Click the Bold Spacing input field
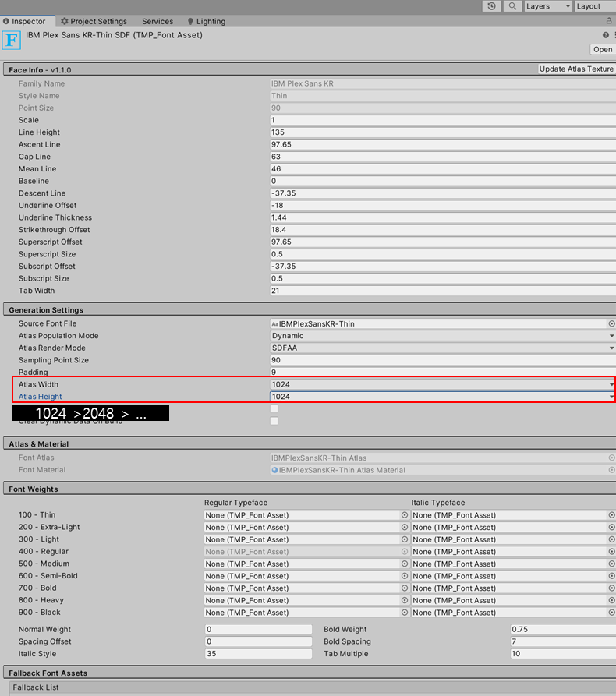The height and width of the screenshot is (696, 616). 563,641
